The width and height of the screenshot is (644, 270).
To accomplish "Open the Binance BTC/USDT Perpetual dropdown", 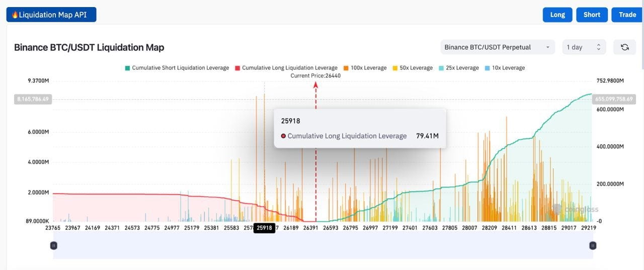I will point(498,47).
